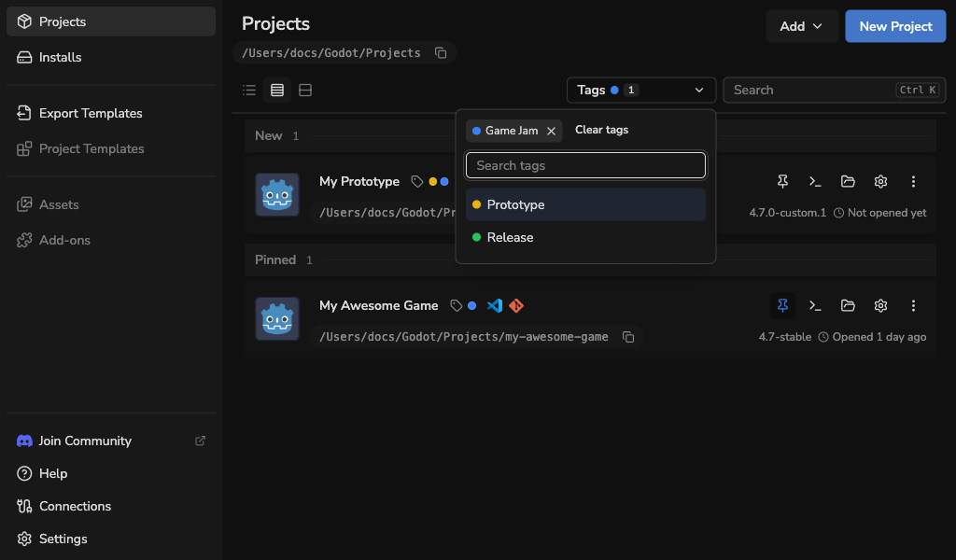Open more options for My Prototype
Viewport: 956px width, 560px height.
tap(913, 181)
